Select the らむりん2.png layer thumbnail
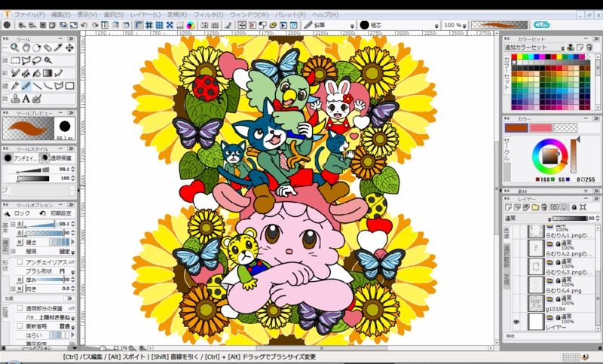This screenshot has width=603, height=364. [535, 248]
